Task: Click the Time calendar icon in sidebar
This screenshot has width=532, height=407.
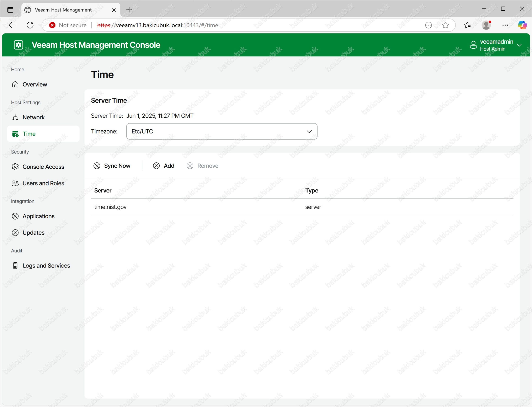Action: point(15,134)
